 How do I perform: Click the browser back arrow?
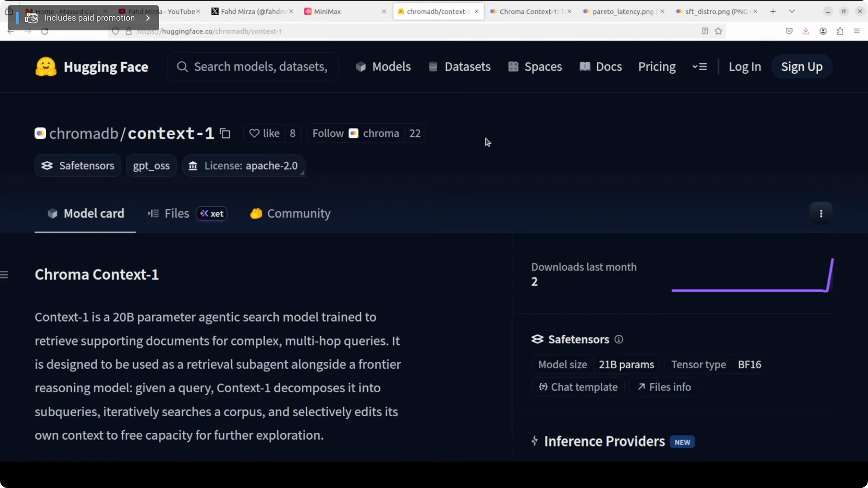[11, 31]
